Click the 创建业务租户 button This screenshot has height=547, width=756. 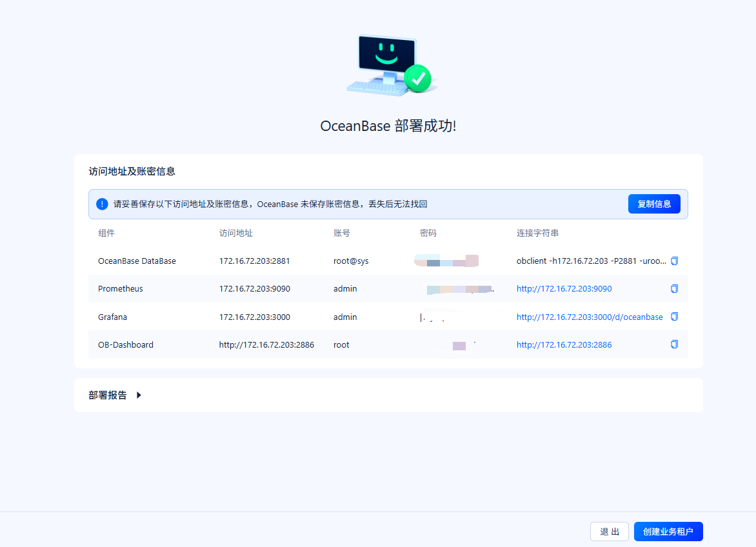click(x=668, y=532)
